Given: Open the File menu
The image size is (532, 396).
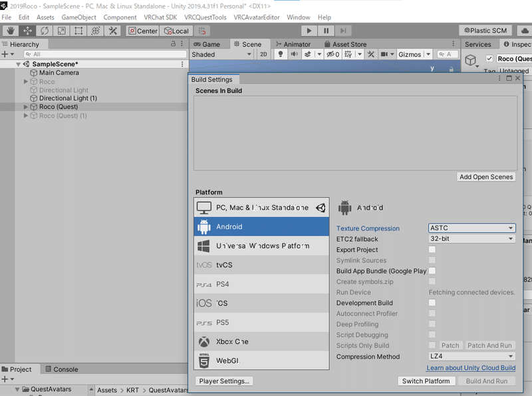Looking at the screenshot, I should coord(6,17).
